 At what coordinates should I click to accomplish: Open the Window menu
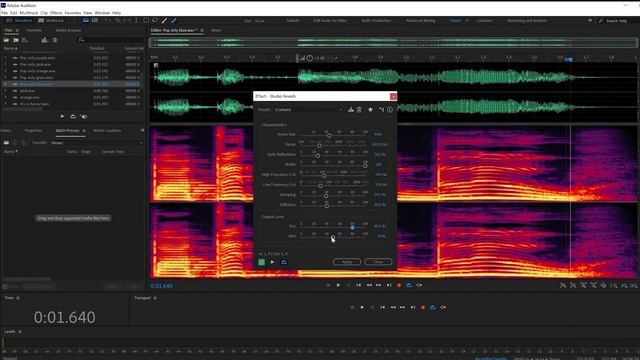[102, 13]
